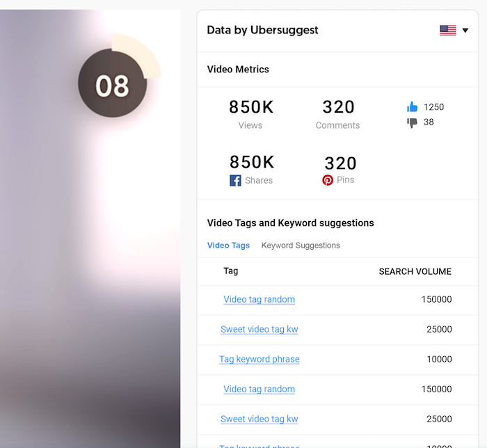
Task: Open the second 'Video tag random' link
Action: point(259,389)
